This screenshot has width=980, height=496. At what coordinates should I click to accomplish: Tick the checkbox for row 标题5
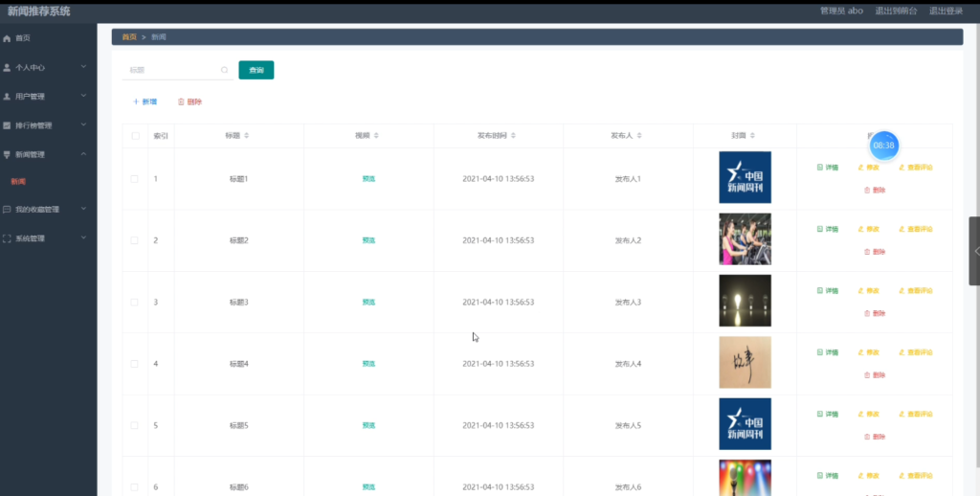(x=134, y=425)
